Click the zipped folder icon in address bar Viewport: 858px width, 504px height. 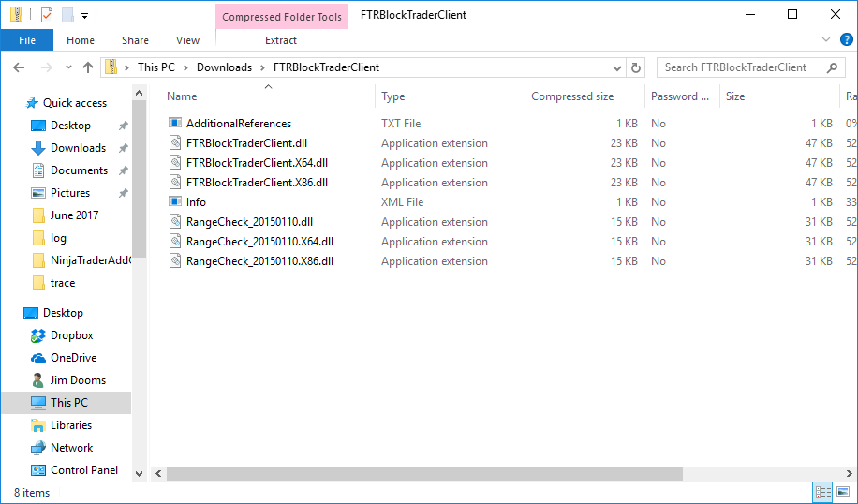(x=111, y=67)
